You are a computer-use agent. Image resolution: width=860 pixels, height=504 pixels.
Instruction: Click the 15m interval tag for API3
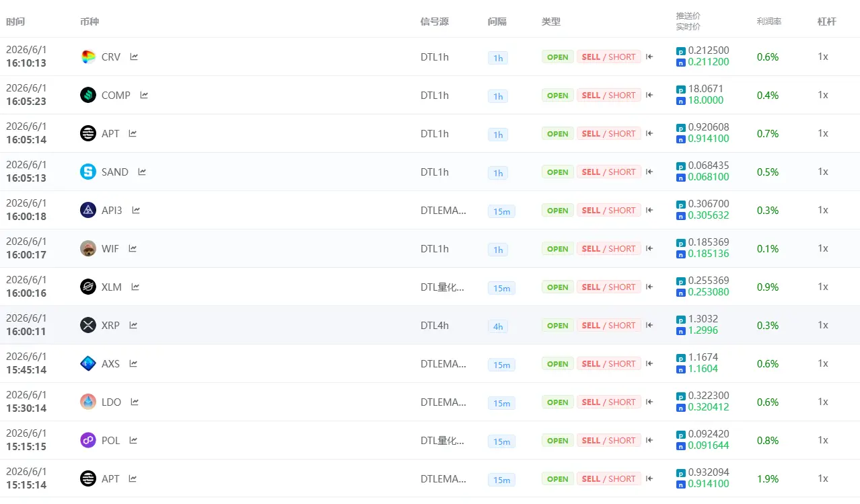pyautogui.click(x=501, y=211)
